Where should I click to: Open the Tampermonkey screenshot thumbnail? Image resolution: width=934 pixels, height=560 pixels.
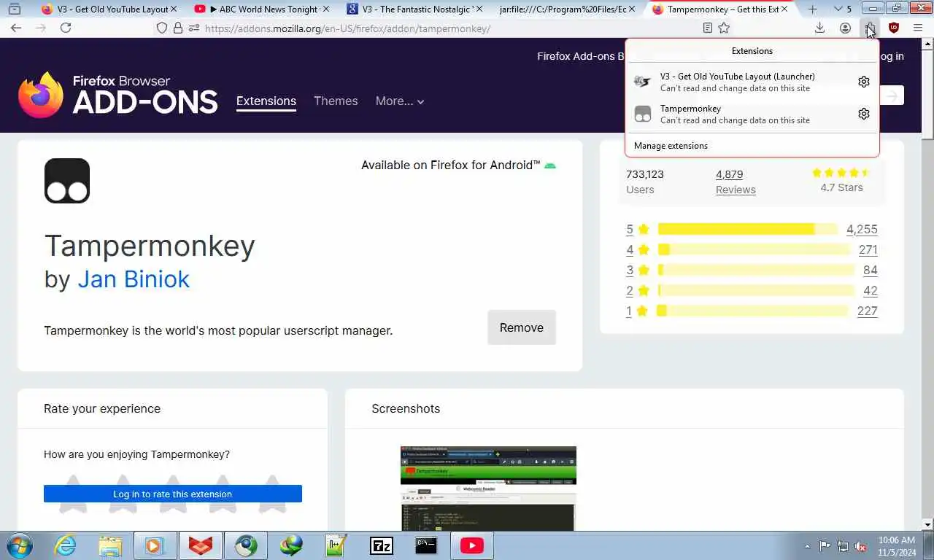[488, 489]
